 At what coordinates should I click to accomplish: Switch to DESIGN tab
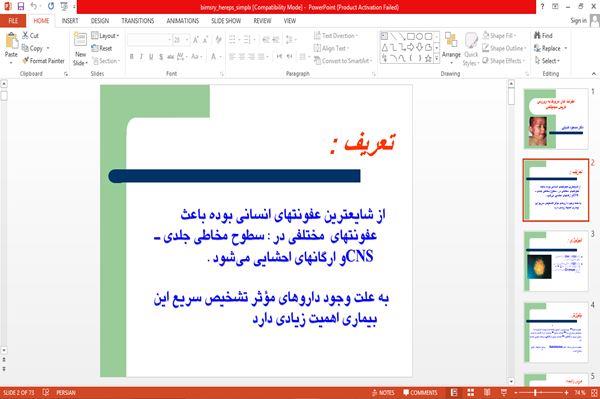tap(100, 21)
